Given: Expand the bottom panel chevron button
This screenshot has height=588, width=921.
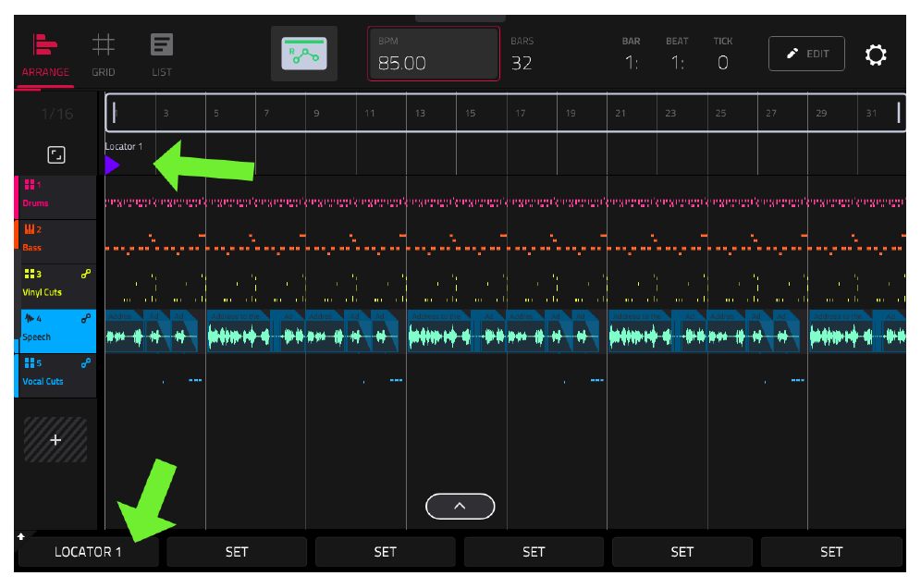Looking at the screenshot, I should (x=460, y=506).
